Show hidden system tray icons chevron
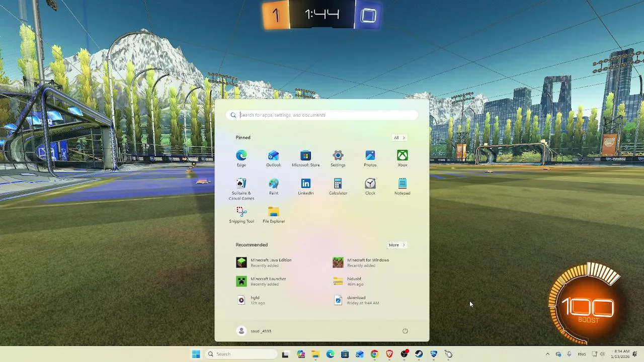 coord(547,354)
